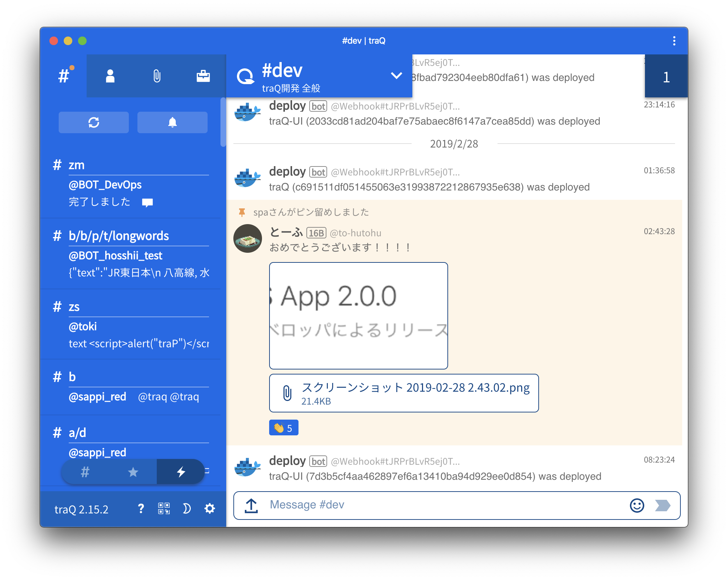Screen dimensions: 728x580
Task: Open the emoji stamp picker smiley
Action: (637, 506)
